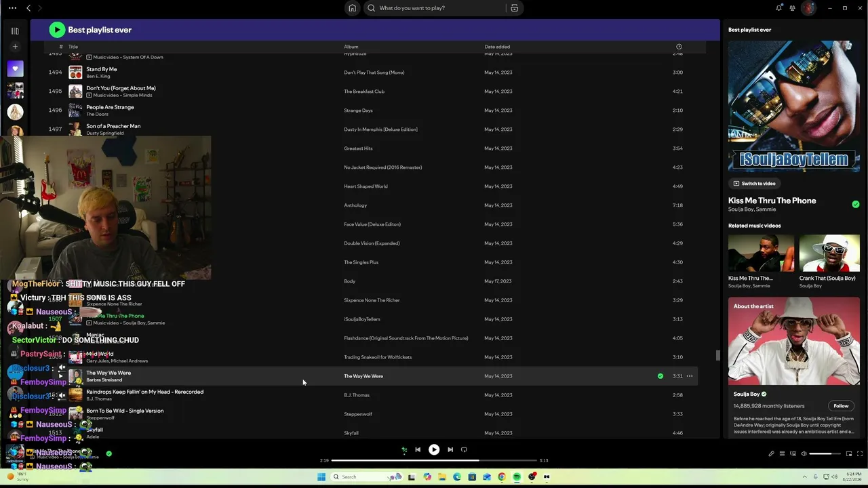This screenshot has height=488, width=868.
Task: Open Double Vision (Expanded) album link
Action: point(372,243)
